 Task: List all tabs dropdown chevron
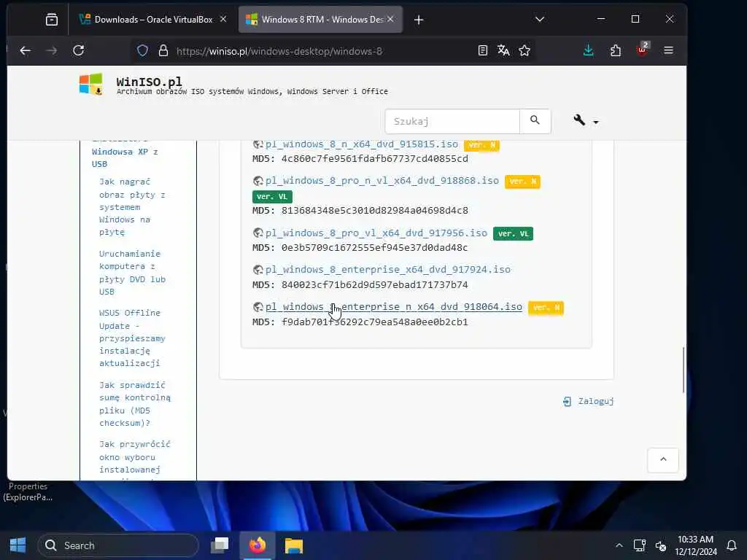[540, 20]
